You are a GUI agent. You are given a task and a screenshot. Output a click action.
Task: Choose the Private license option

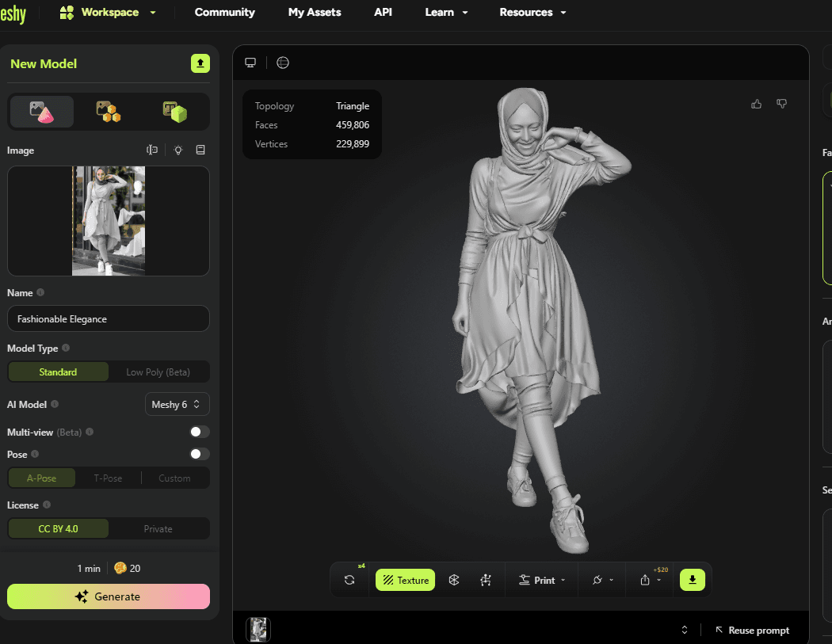(x=158, y=529)
